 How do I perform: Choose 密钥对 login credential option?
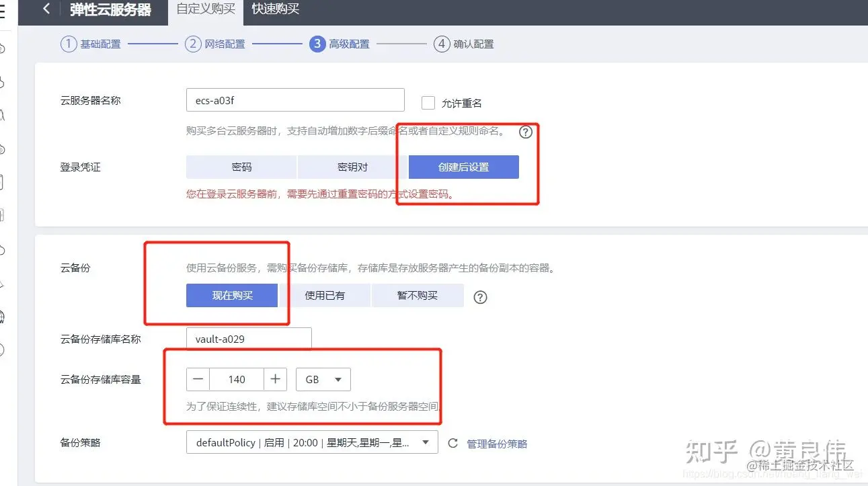(352, 167)
